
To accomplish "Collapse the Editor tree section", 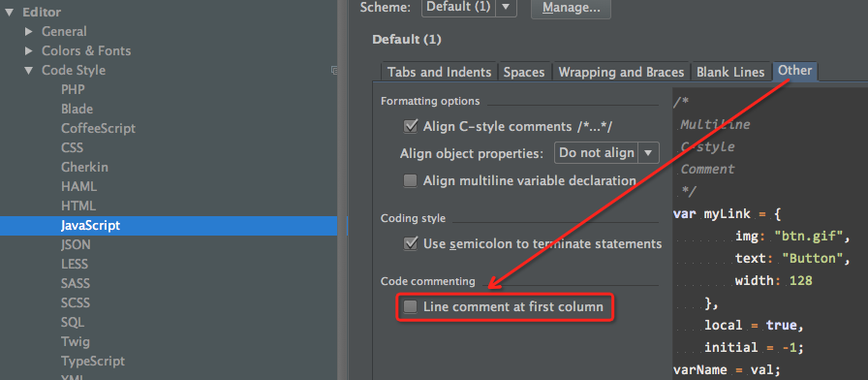I will click(9, 13).
